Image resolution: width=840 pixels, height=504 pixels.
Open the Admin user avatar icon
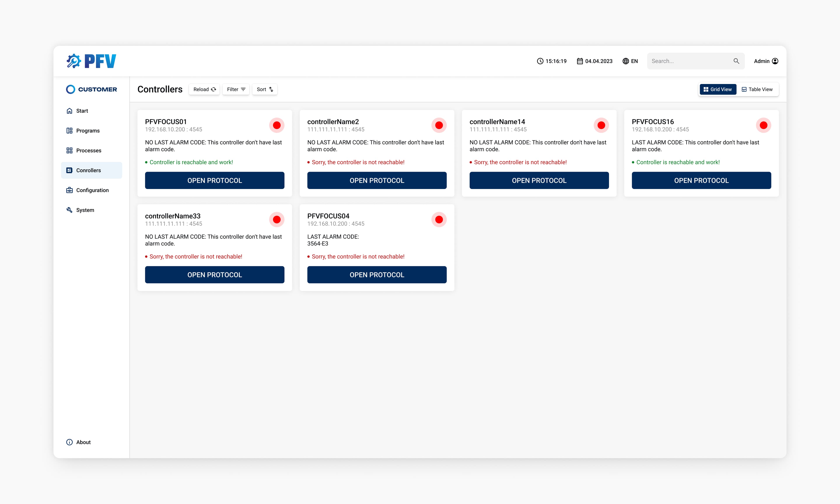(x=775, y=61)
